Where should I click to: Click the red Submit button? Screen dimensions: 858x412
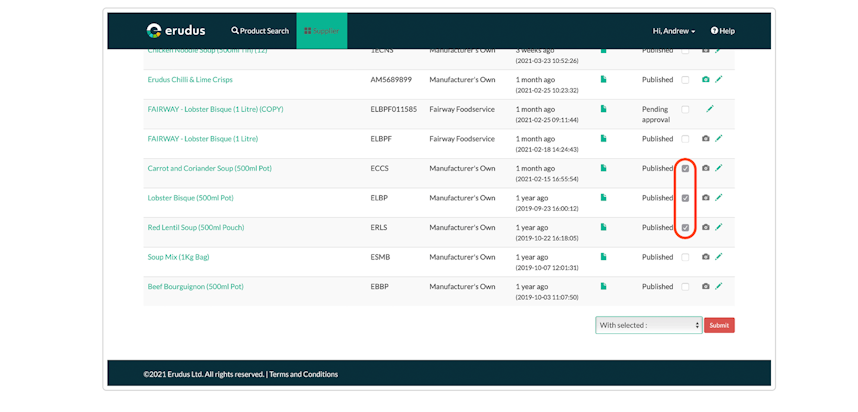click(x=719, y=325)
